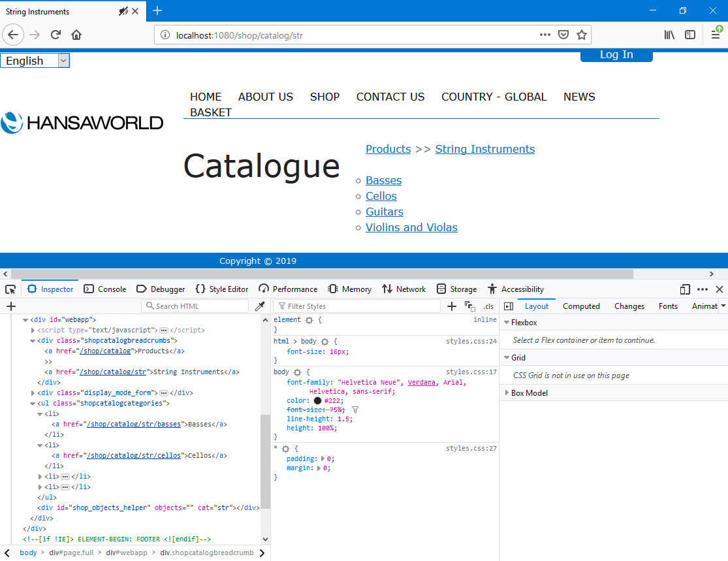The width and height of the screenshot is (728, 561).
Task: Create a new node with plus icon
Action: click(x=11, y=306)
